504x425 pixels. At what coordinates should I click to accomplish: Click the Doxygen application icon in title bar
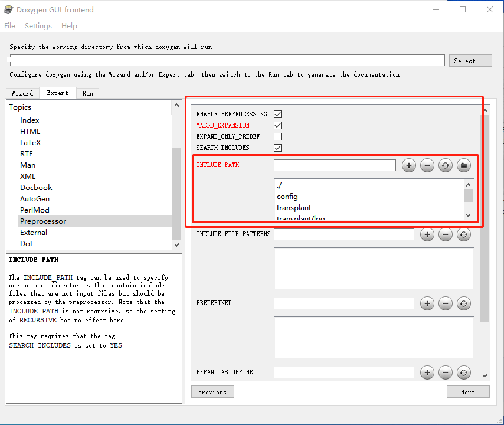click(9, 9)
